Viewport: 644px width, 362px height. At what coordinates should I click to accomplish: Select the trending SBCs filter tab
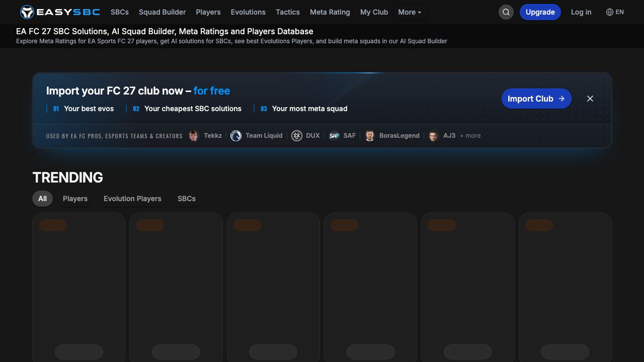point(187,199)
